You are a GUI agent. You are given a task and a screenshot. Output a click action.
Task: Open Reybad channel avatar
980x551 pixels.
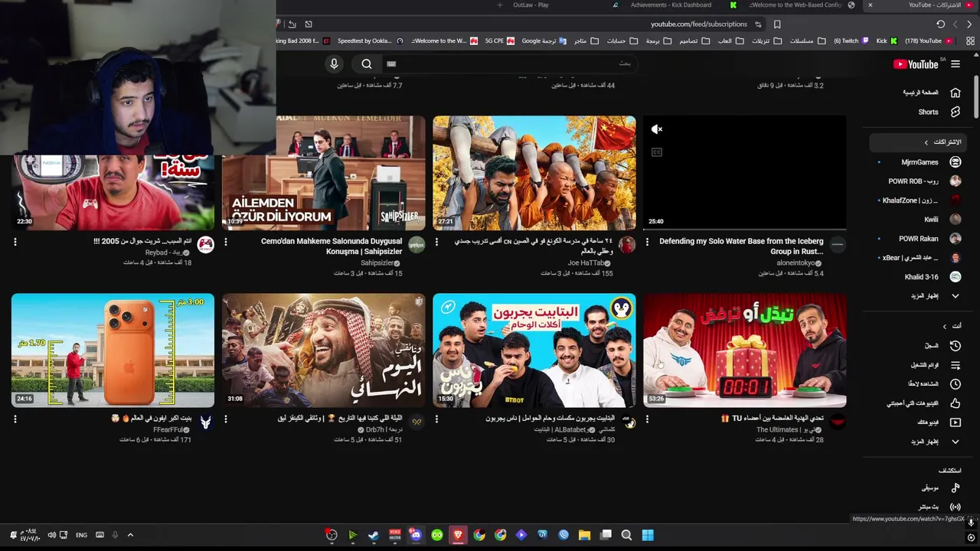205,245
